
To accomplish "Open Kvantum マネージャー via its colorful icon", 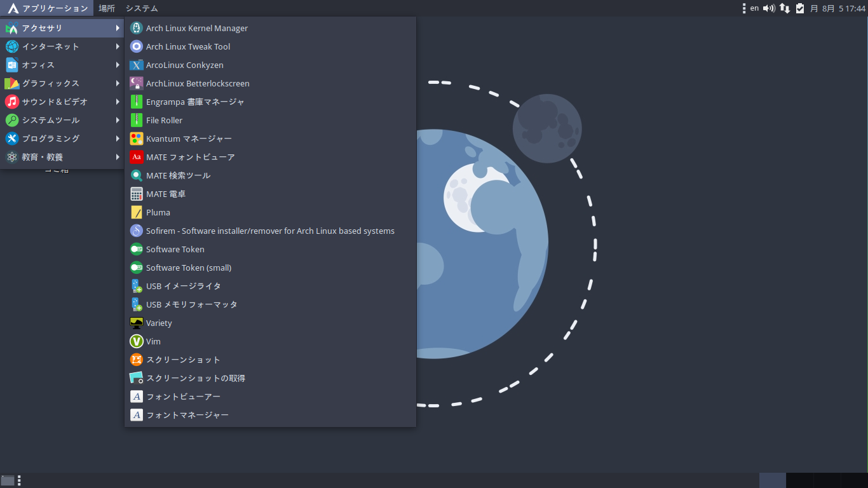I will pos(136,139).
